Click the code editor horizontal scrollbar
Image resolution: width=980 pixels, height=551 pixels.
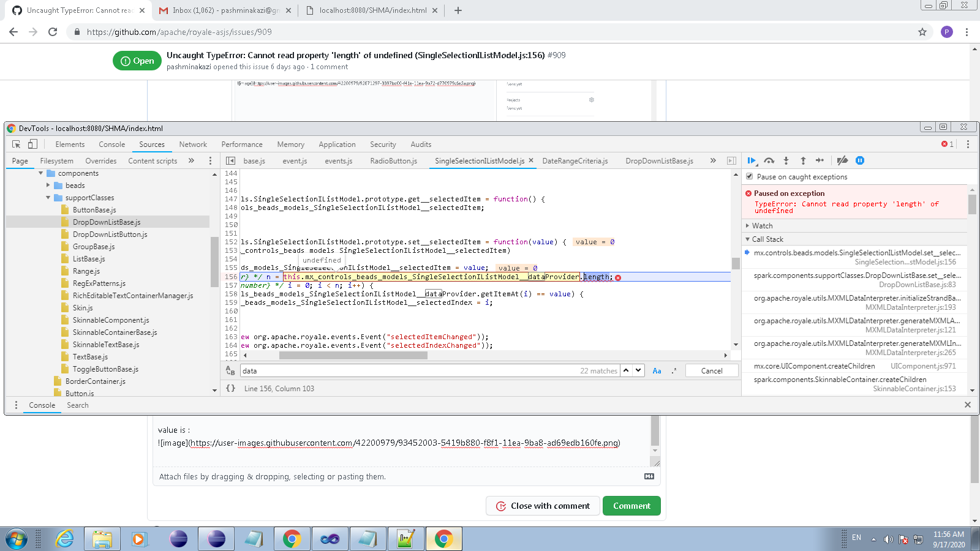(353, 355)
